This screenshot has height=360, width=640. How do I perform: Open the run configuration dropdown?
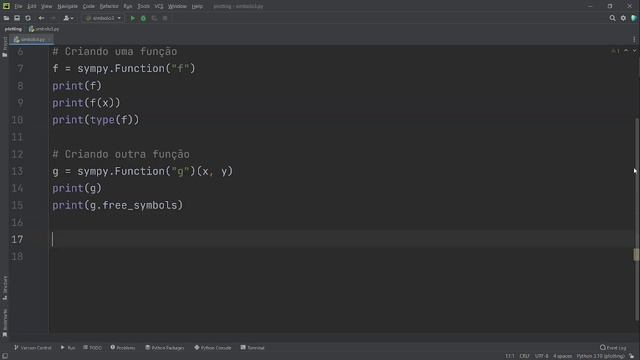point(103,18)
